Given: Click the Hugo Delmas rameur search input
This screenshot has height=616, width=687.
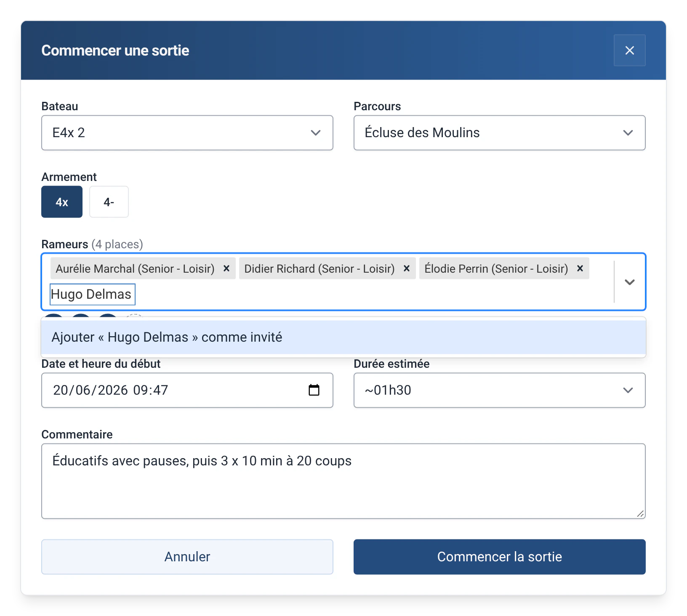Looking at the screenshot, I should (93, 294).
